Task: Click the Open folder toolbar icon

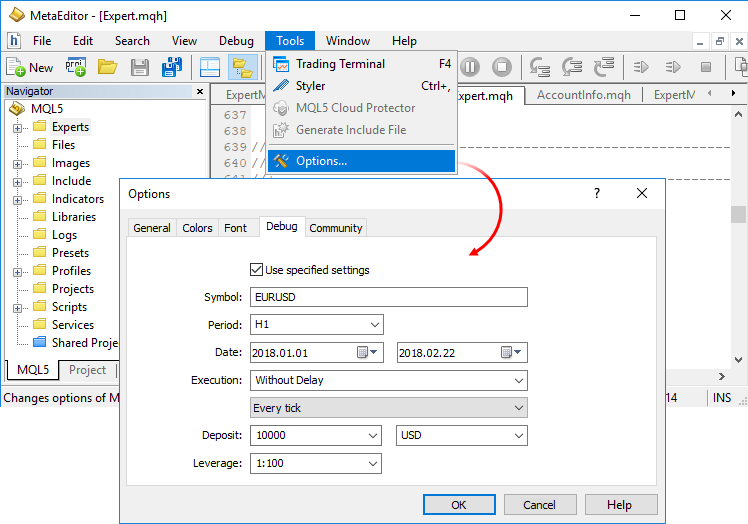Action: (x=107, y=67)
